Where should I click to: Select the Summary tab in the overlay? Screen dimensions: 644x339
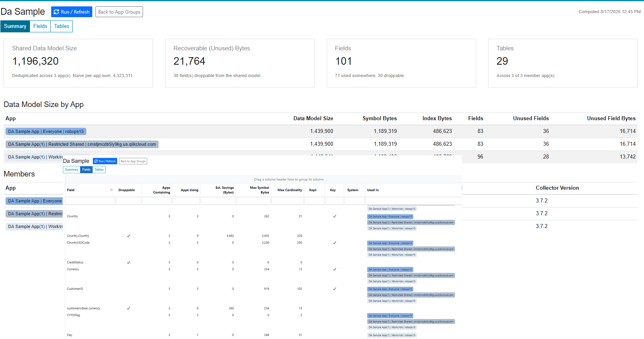(72, 170)
